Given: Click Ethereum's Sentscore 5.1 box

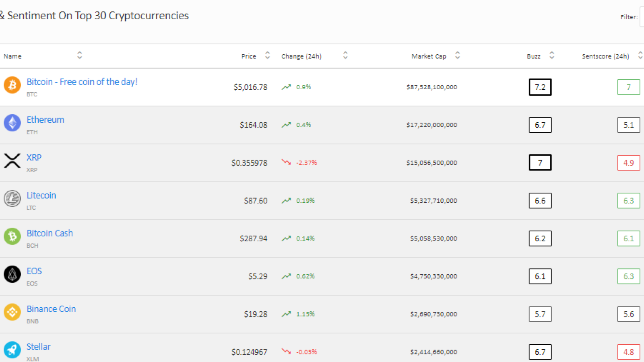Looking at the screenshot, I should click(629, 125).
